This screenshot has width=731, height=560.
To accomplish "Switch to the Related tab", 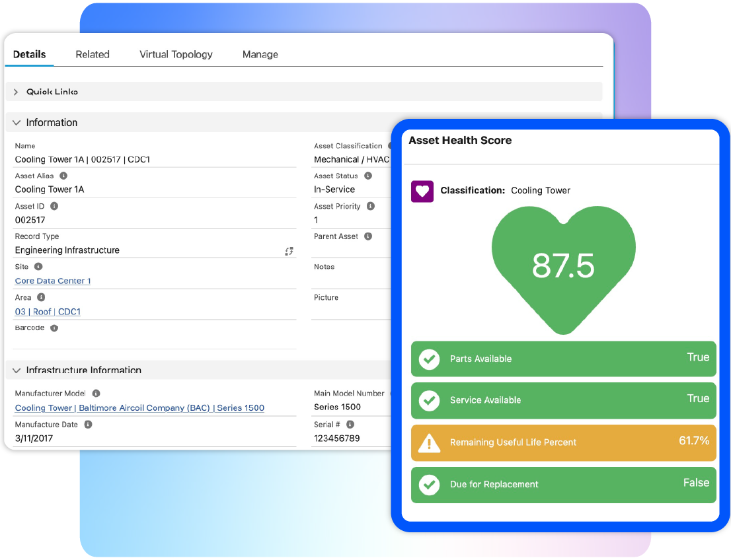I will 93,54.
